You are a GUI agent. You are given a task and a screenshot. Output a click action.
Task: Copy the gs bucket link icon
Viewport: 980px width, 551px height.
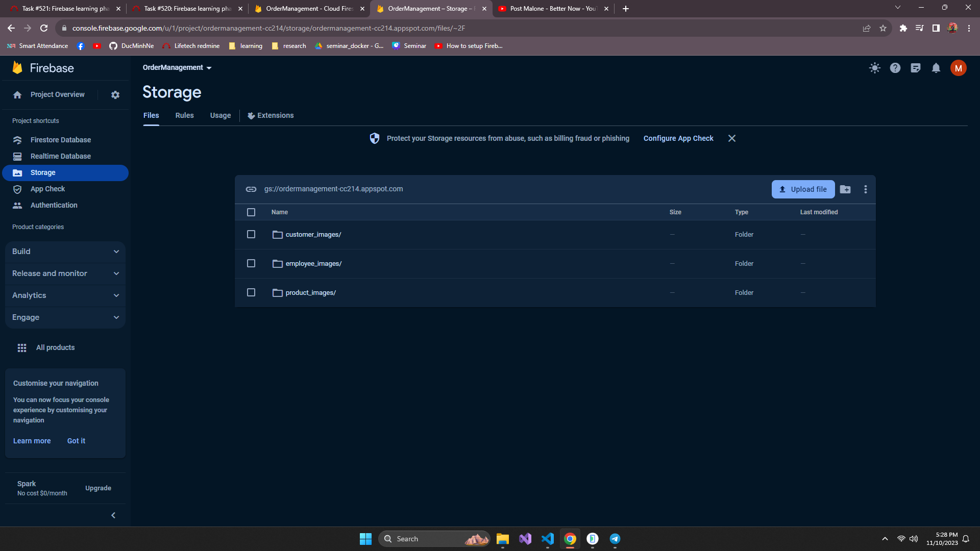pyautogui.click(x=251, y=189)
